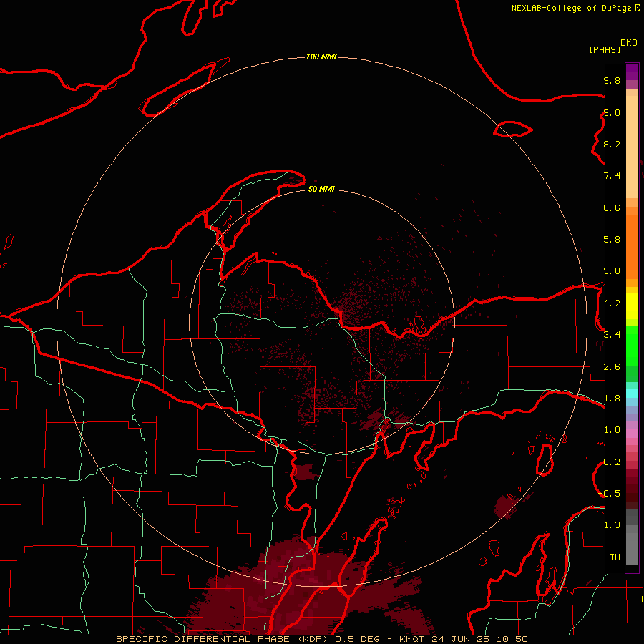The height and width of the screenshot is (644, 644).
Task: Click the KMQT station identifier in caption
Action: coord(412,639)
